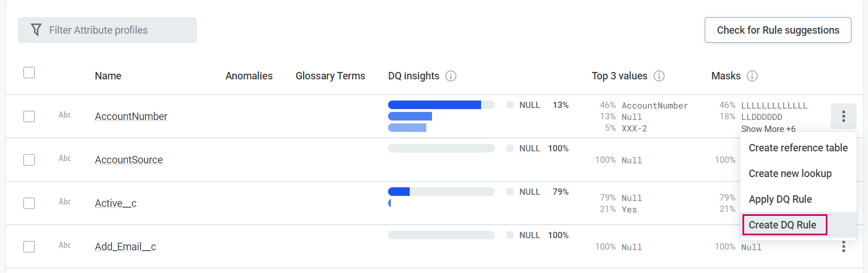Open the AccountNumber row three-dot menu

tap(843, 117)
